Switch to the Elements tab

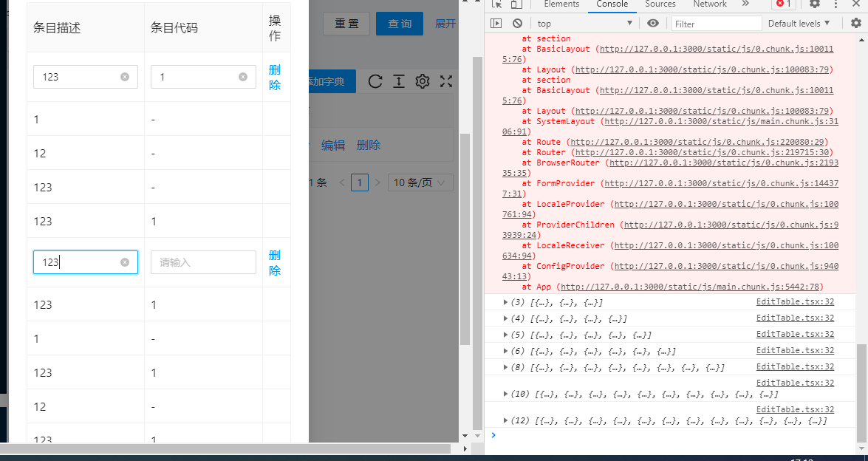561,4
